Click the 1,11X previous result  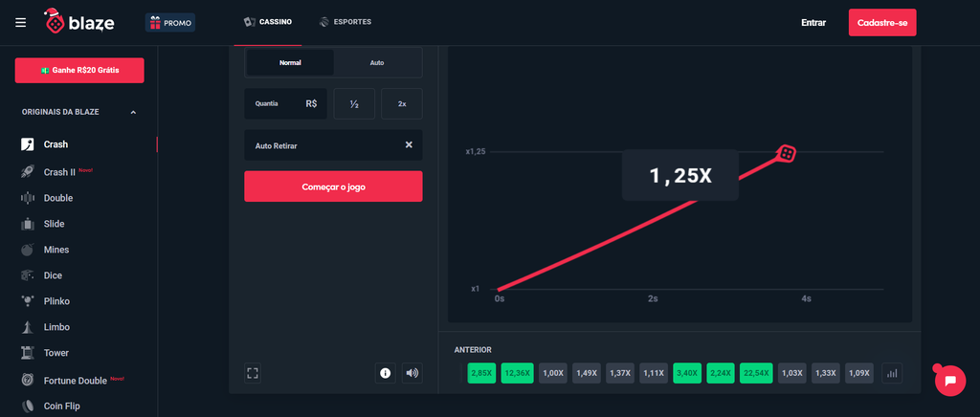click(654, 373)
